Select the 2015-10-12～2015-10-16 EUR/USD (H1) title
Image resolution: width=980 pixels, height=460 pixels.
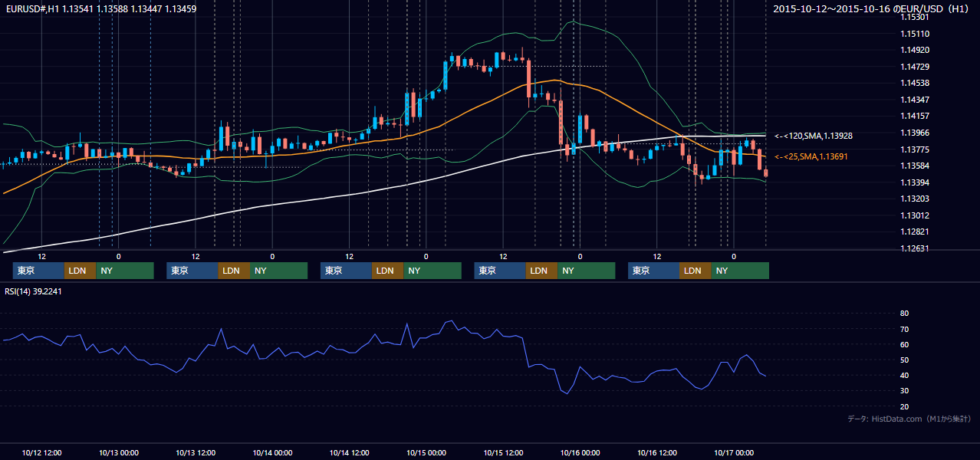point(872,9)
